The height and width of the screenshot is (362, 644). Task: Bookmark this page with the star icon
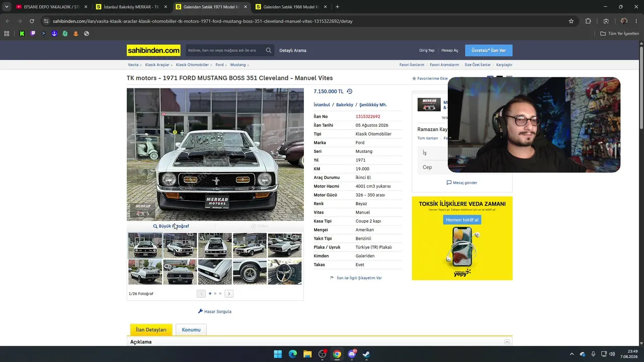(571, 21)
